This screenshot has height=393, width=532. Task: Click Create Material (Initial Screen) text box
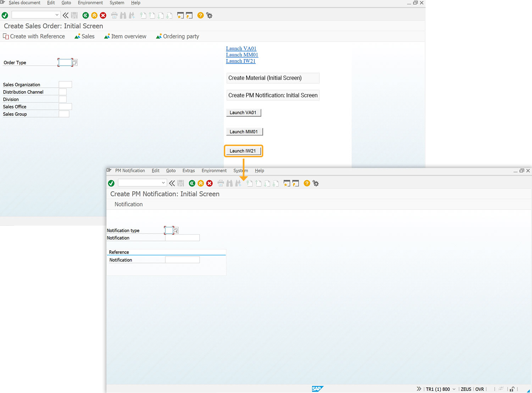(x=273, y=78)
